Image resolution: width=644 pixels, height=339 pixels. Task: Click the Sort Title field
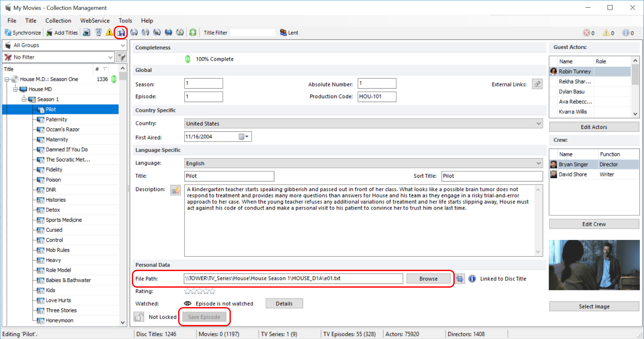pyautogui.click(x=492, y=176)
